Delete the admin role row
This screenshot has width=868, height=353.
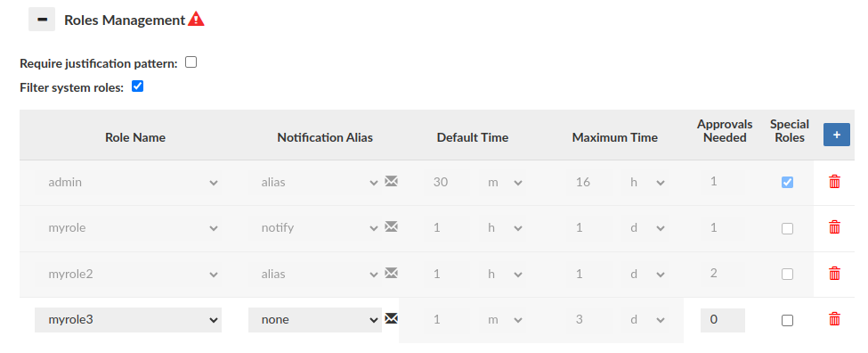(834, 182)
